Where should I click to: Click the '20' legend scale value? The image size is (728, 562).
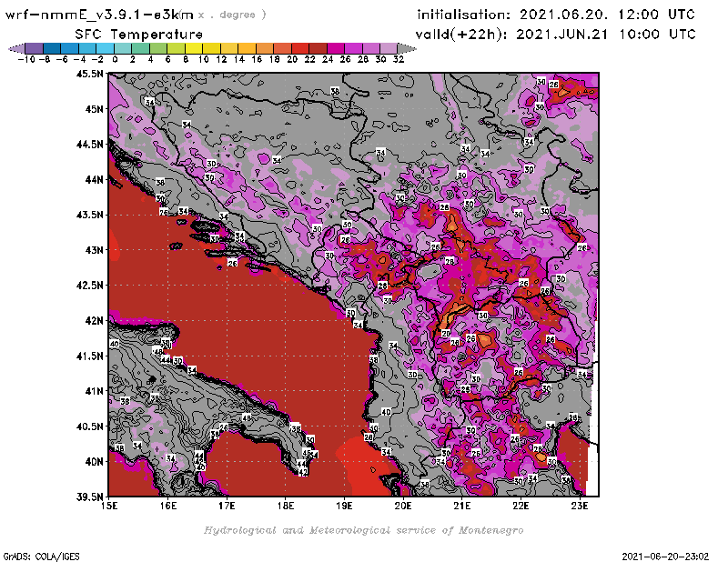[292, 59]
